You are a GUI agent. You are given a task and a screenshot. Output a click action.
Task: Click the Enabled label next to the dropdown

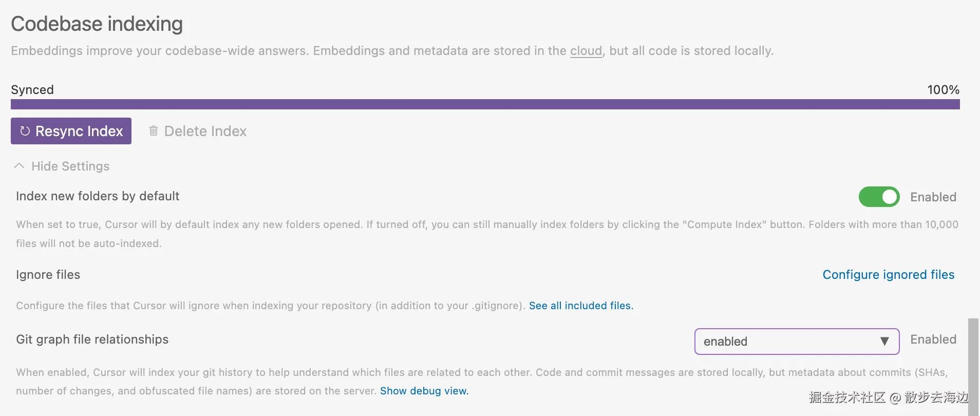933,339
